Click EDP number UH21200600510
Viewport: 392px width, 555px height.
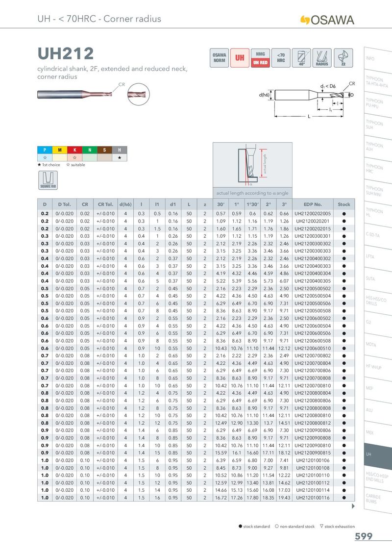pos(313,348)
